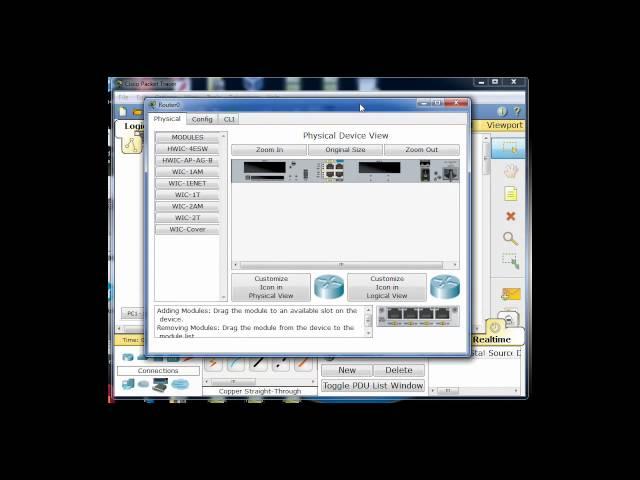Viewport: 640px width, 480px height.
Task: Click the Original Size button
Action: [345, 150]
